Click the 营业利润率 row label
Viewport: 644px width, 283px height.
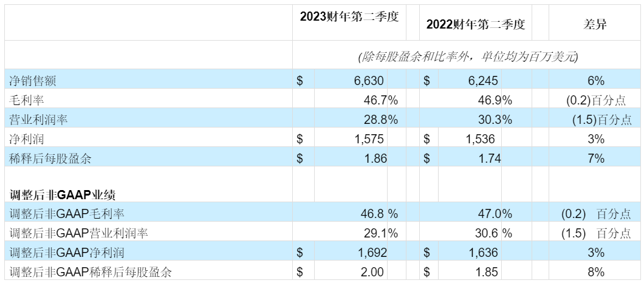click(37, 120)
